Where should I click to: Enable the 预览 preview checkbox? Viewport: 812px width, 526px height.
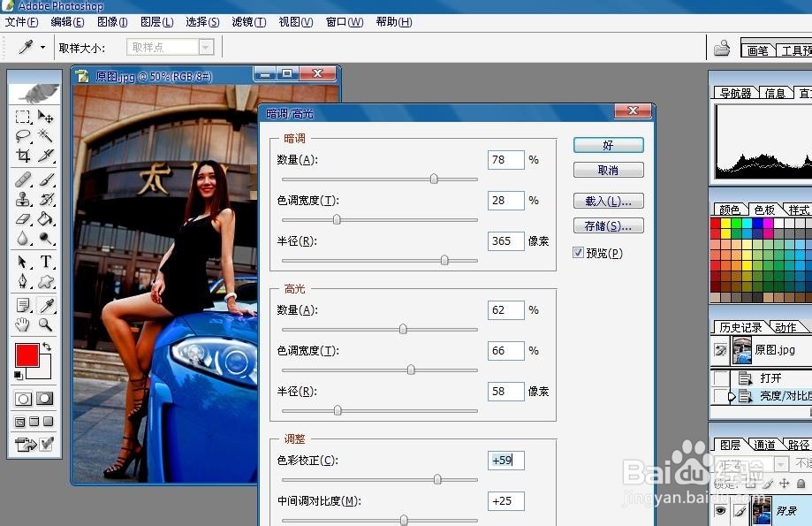tap(577, 254)
